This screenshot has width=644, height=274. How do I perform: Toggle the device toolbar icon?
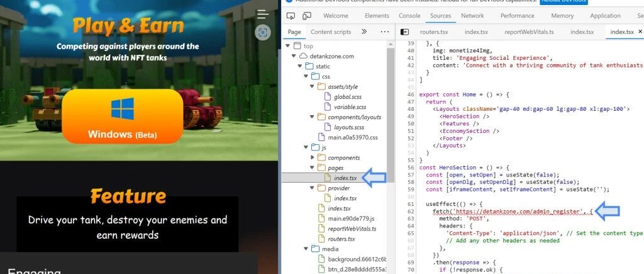[x=306, y=16]
